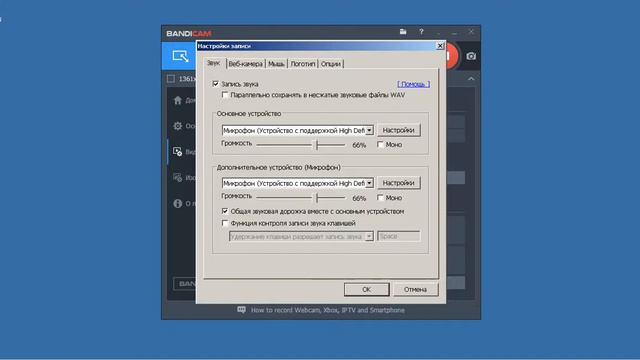Click the red record button in Bandicam
Viewport: 640px width, 360px height.
452,56
